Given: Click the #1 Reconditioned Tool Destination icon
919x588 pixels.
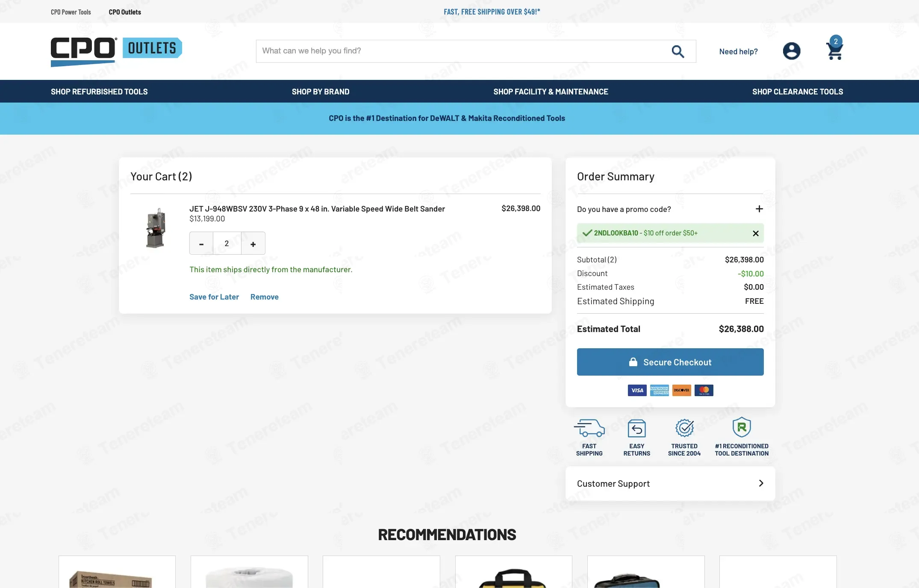Looking at the screenshot, I should coord(742,427).
